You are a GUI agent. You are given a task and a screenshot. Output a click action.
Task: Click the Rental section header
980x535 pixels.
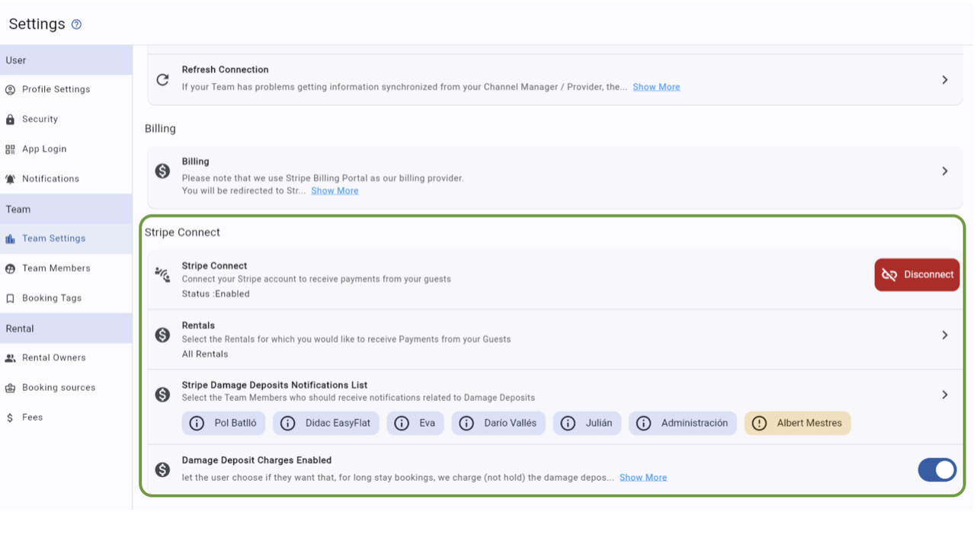pos(66,328)
